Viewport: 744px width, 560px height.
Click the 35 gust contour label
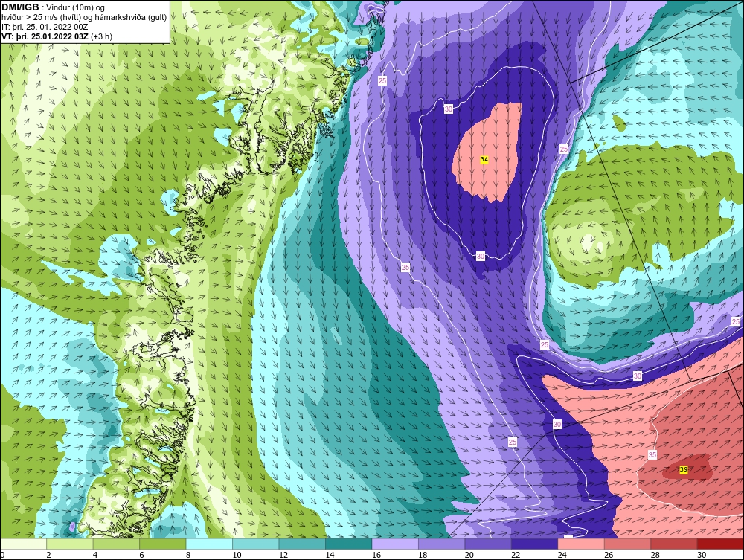point(652,454)
